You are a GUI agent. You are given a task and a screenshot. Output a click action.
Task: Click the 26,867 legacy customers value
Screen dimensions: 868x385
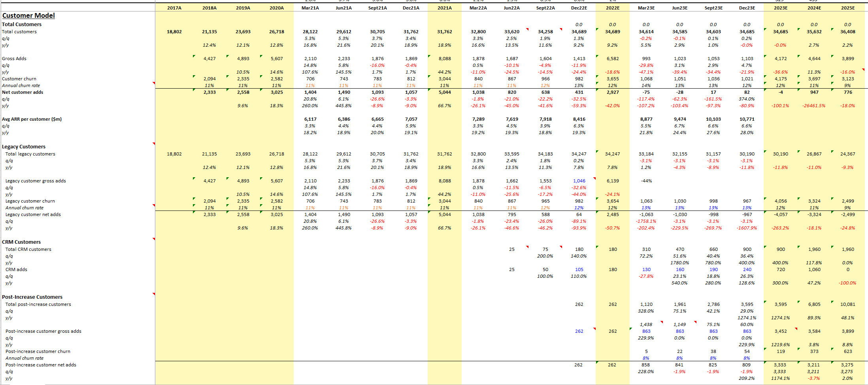pos(814,154)
